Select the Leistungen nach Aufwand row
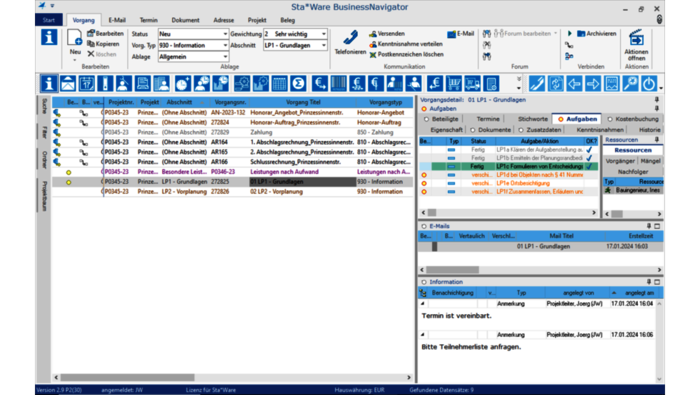The height and width of the screenshot is (395, 700). (x=233, y=172)
